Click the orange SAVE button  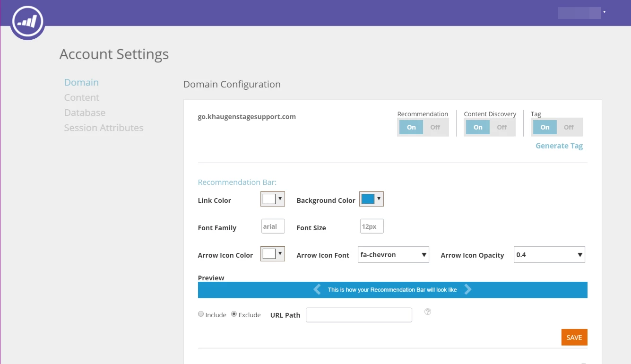[x=574, y=338]
